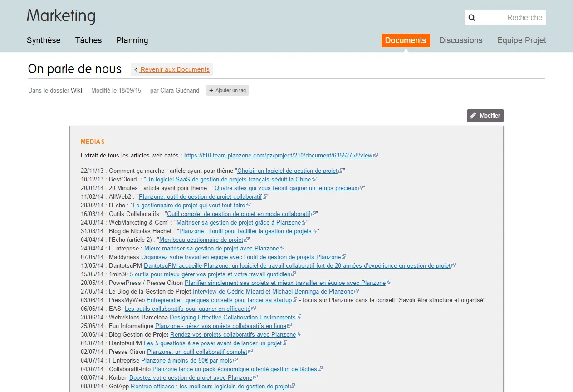Open "Planifier simplement ses projets" Presse Citron link
Screen dimensions: 573x392
(x=285, y=283)
